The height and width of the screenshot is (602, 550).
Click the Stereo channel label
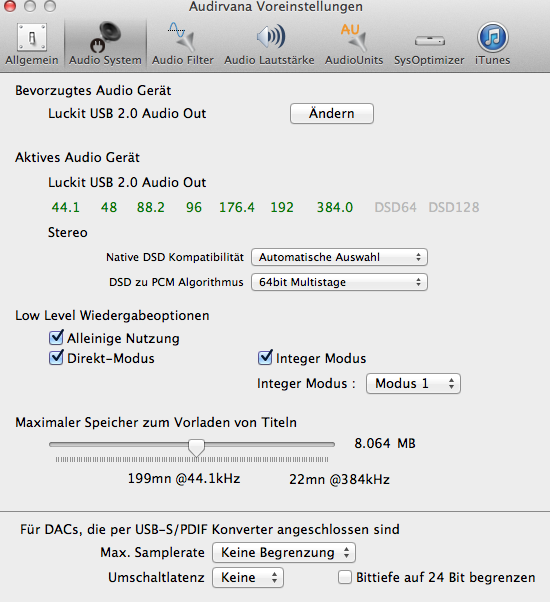click(68, 232)
